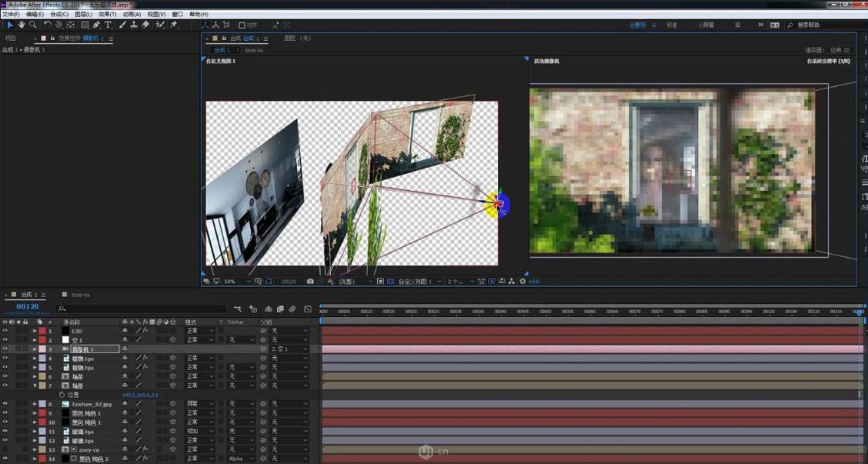Select the Hand tool in toolbar
This screenshot has width=868, height=464.
[x=22, y=25]
